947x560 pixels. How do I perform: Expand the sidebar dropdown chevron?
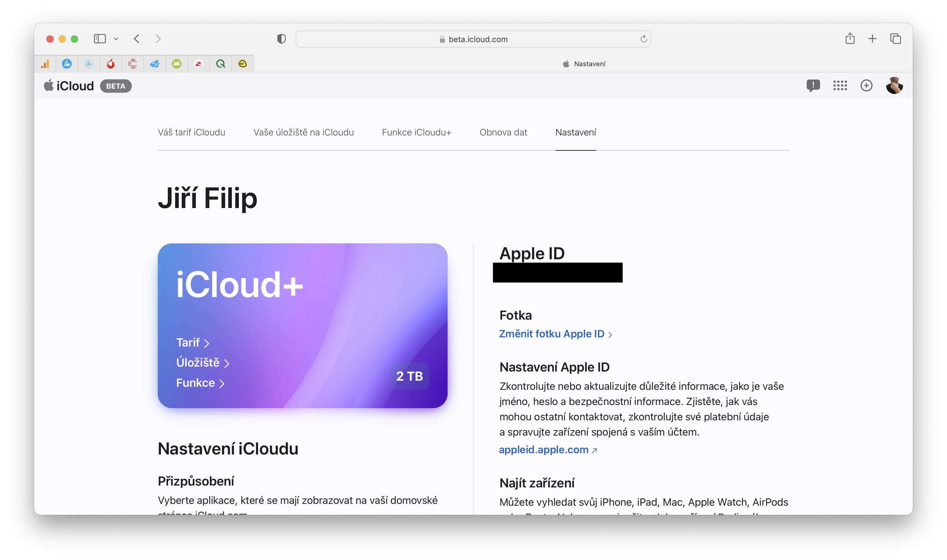pyautogui.click(x=116, y=39)
